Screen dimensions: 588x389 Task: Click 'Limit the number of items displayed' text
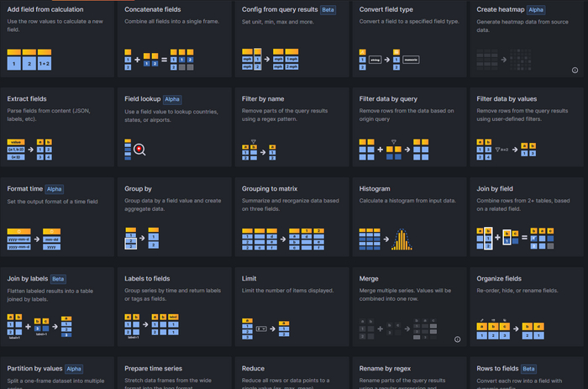pos(287,291)
